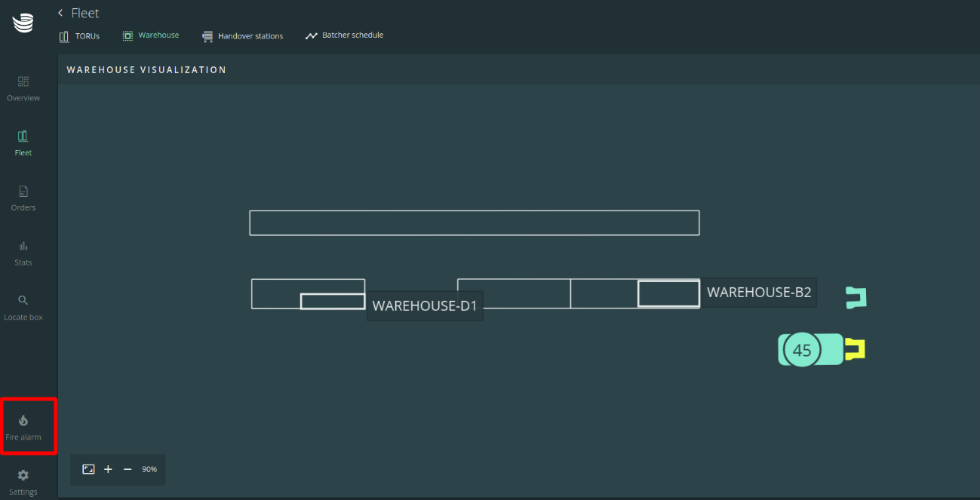Open the Locate box search

point(23,300)
